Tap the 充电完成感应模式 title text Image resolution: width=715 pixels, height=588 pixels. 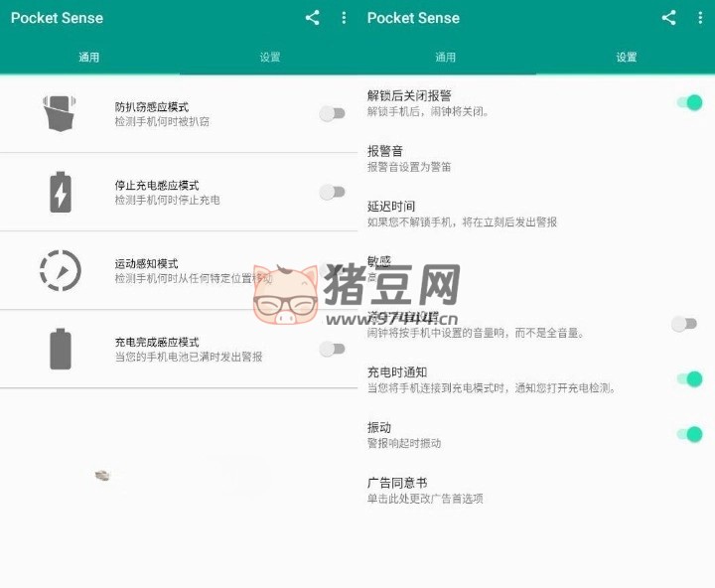pyautogui.click(x=157, y=342)
